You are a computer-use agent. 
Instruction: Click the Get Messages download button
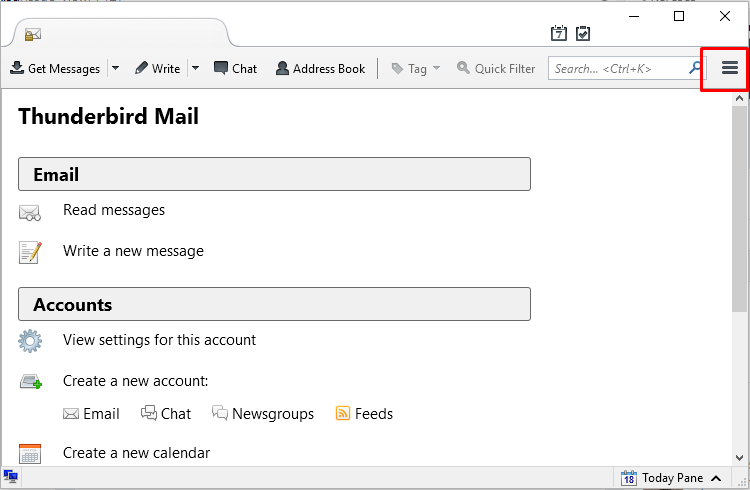point(55,68)
